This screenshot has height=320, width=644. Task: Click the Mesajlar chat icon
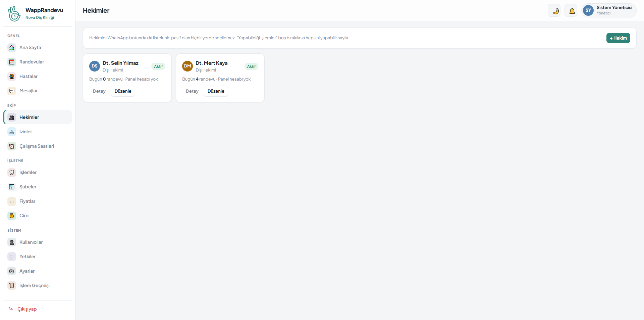click(12, 91)
